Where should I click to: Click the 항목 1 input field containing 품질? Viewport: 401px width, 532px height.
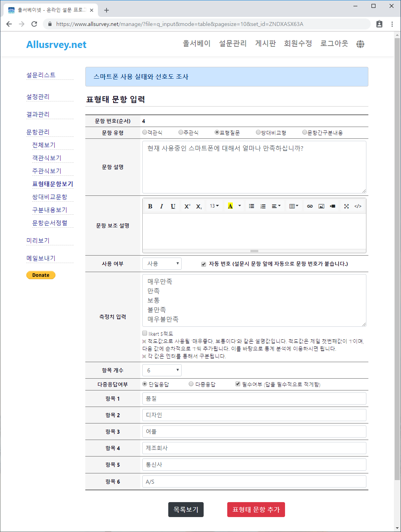click(x=254, y=398)
